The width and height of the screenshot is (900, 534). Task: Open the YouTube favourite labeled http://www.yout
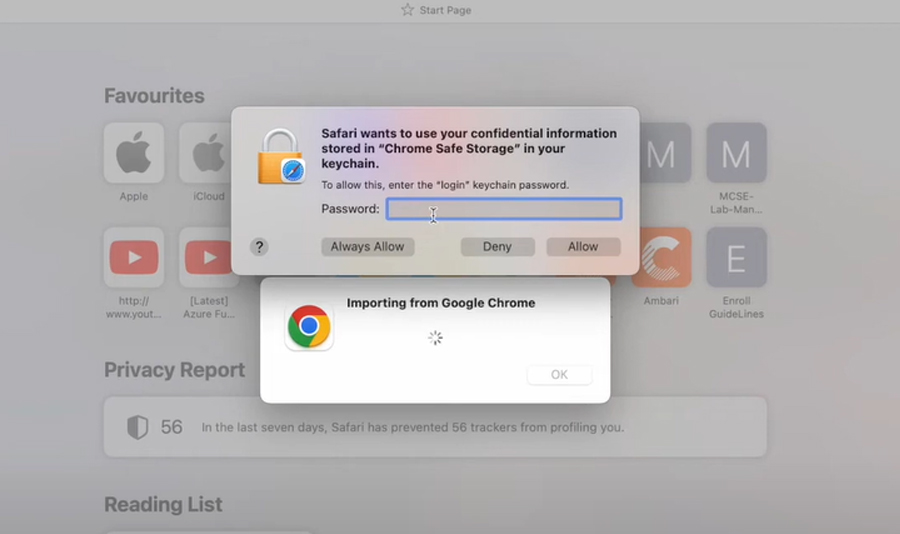pyautogui.click(x=134, y=258)
